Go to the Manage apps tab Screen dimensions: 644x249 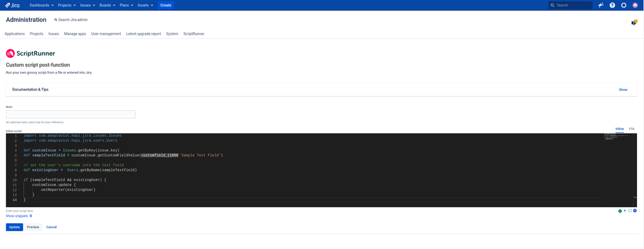pos(75,34)
